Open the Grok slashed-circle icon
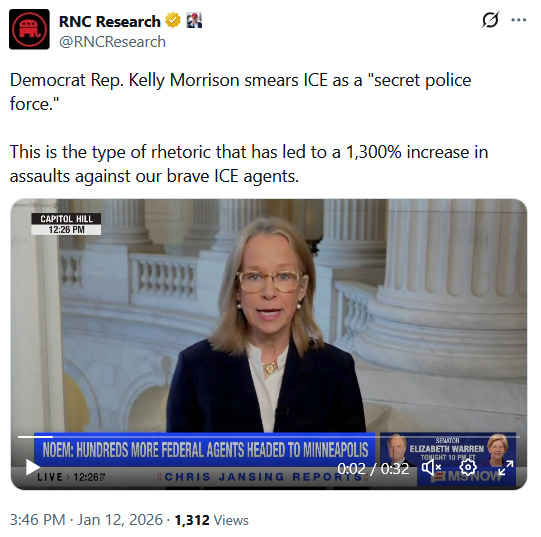 click(x=490, y=20)
